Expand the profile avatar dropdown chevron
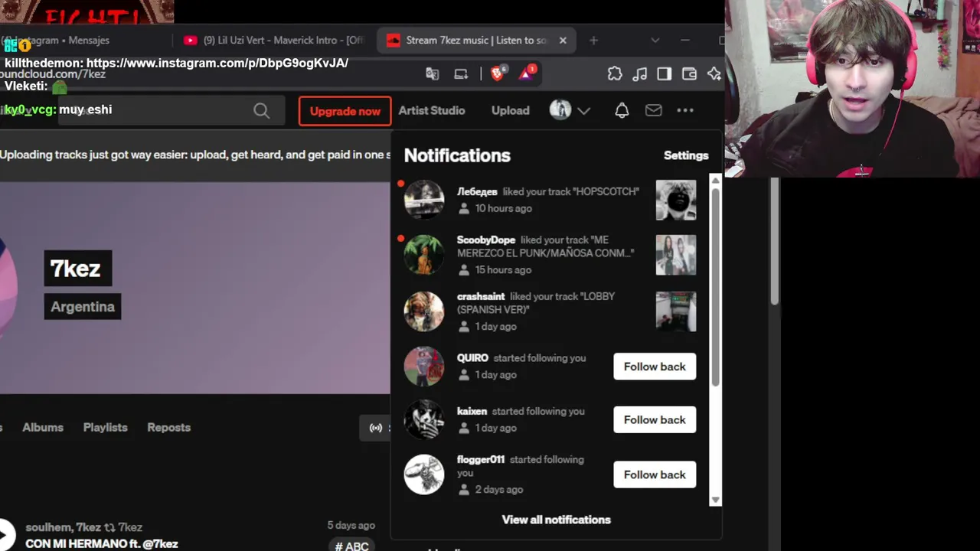Screen dimensions: 980x551 pos(583,111)
